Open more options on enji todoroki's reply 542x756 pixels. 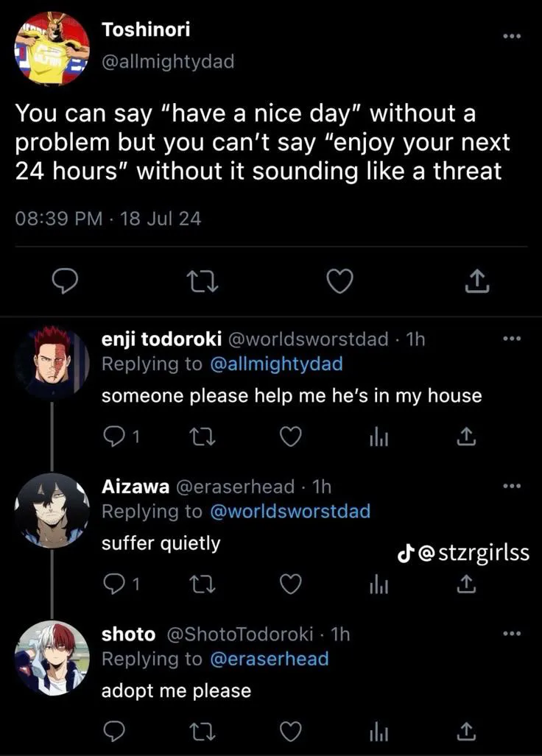510,339
